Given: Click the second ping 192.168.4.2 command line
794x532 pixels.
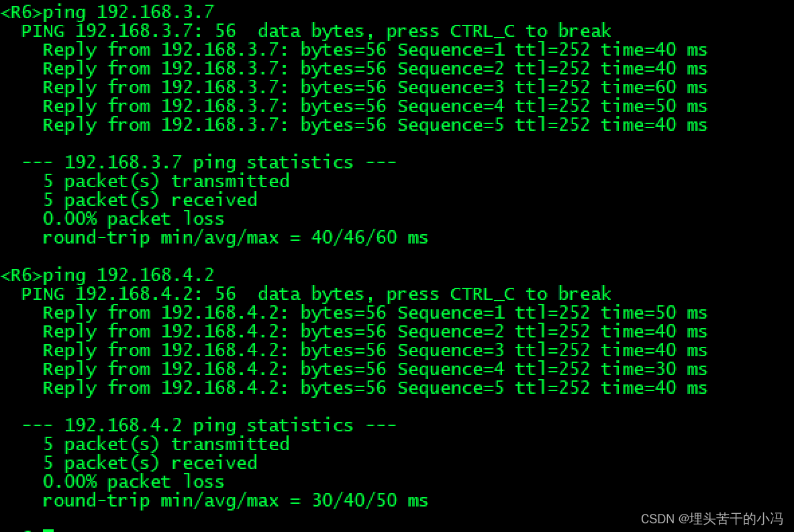Looking at the screenshot, I should pyautogui.click(x=107, y=275).
